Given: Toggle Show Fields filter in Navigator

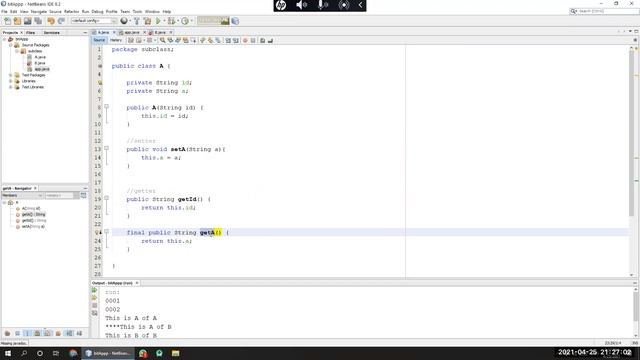Looking at the screenshot, I should [x=18, y=333].
